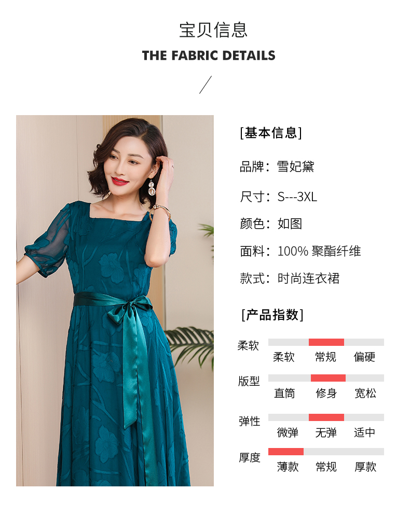Select the 宽松 fit label
This screenshot has height=532, width=410.
tap(365, 393)
